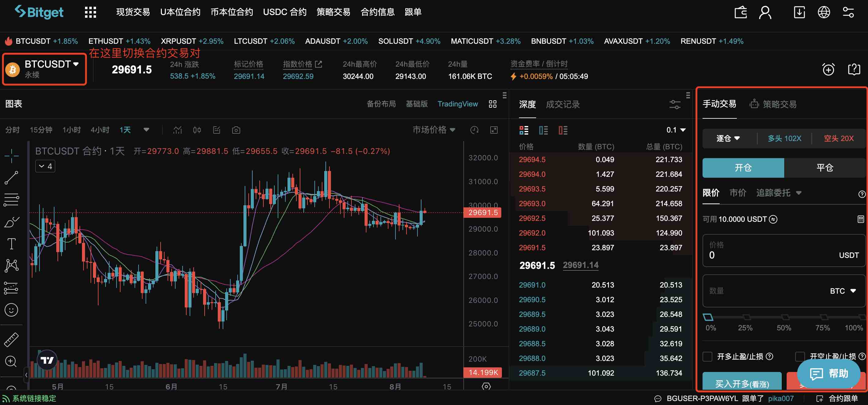
Task: Select the pattern nodes drawing tool
Action: 11,266
